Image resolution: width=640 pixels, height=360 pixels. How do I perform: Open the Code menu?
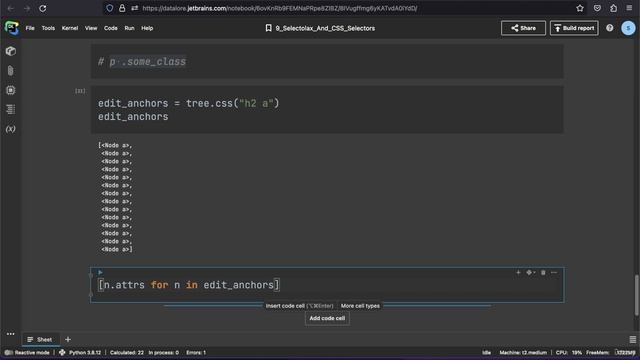111,28
